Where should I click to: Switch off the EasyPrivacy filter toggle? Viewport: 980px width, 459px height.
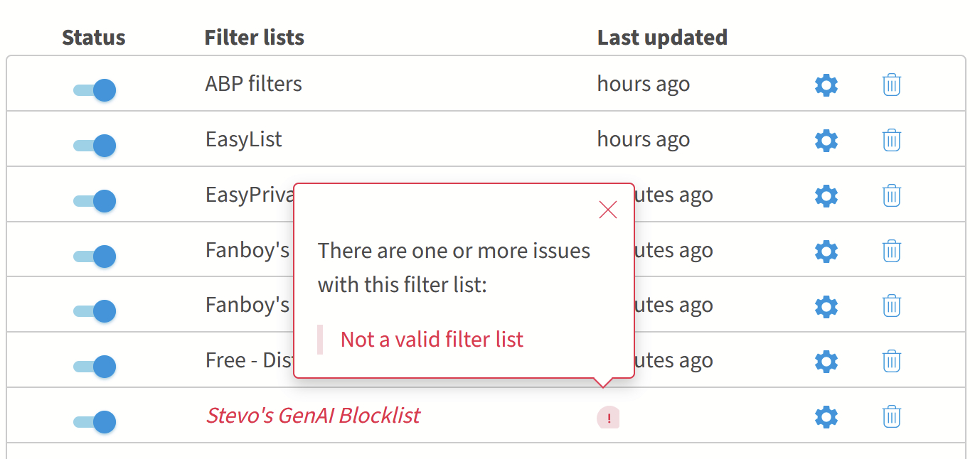click(95, 200)
